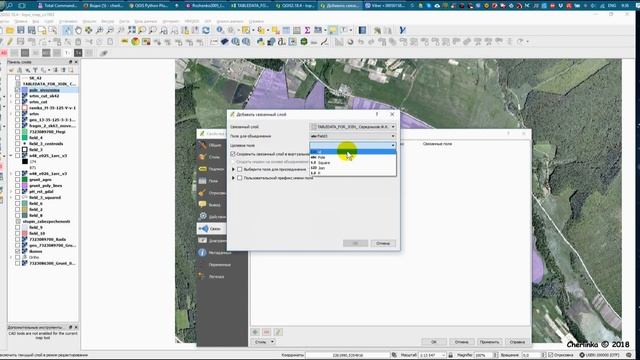Click help question mark in join dialog

click(x=377, y=114)
